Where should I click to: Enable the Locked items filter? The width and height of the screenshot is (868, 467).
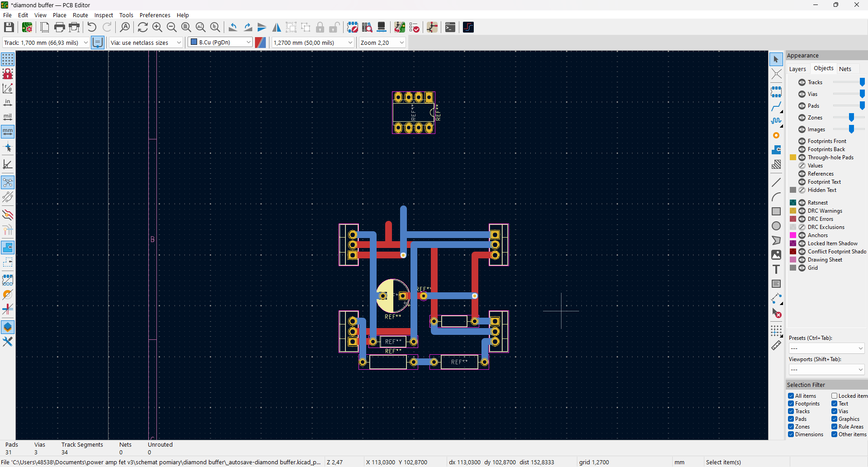point(835,396)
